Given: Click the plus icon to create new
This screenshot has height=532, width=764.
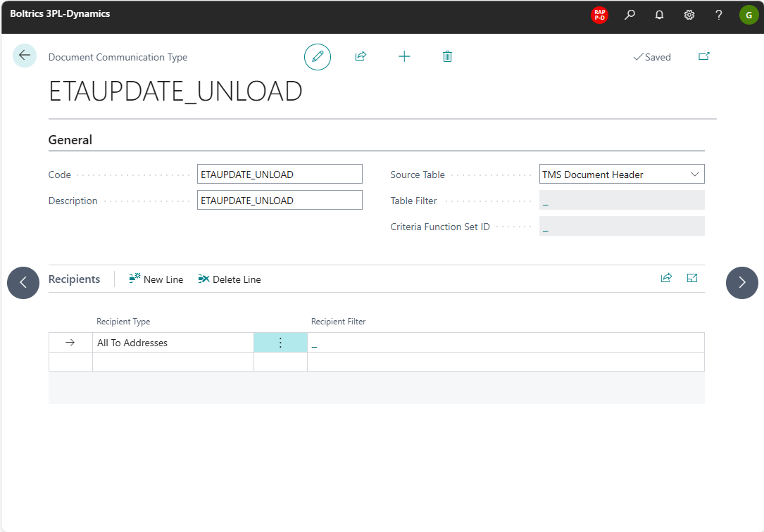Looking at the screenshot, I should (x=404, y=56).
